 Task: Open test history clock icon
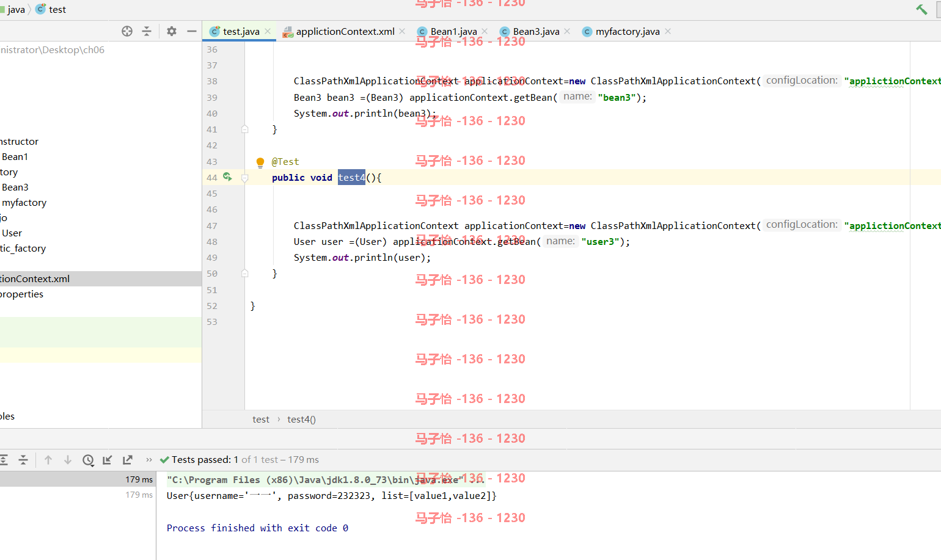[x=88, y=460]
